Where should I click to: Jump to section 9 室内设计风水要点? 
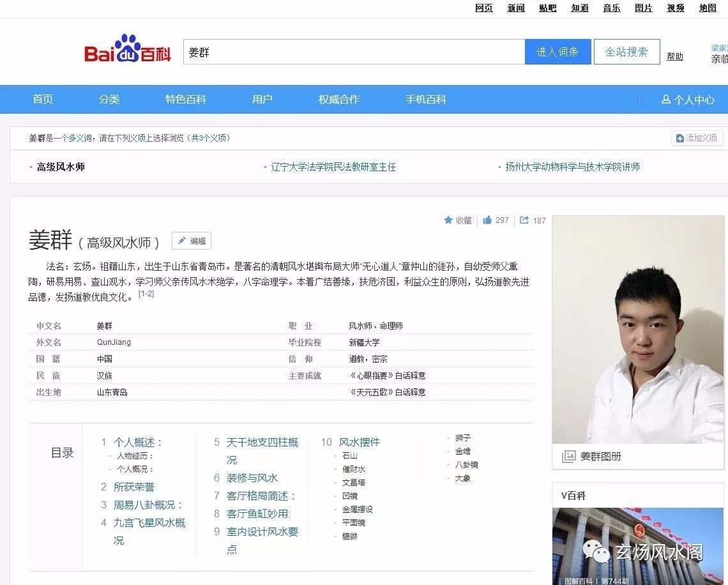tap(262, 540)
